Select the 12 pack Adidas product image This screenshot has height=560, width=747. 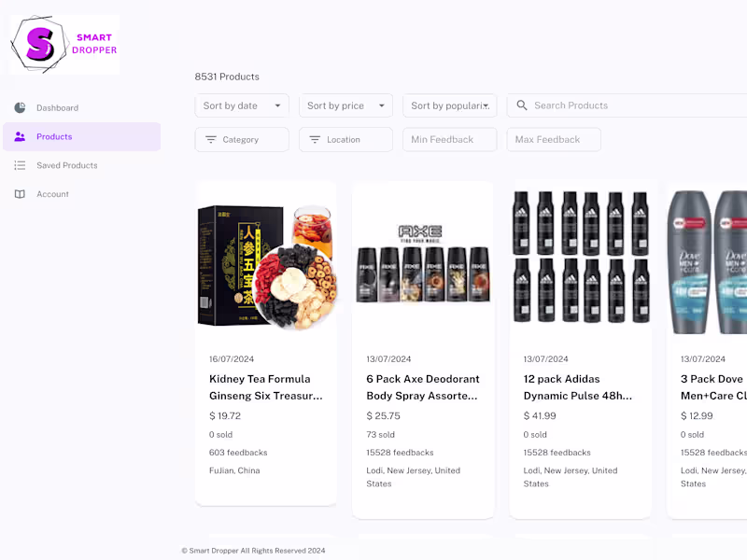(x=580, y=259)
